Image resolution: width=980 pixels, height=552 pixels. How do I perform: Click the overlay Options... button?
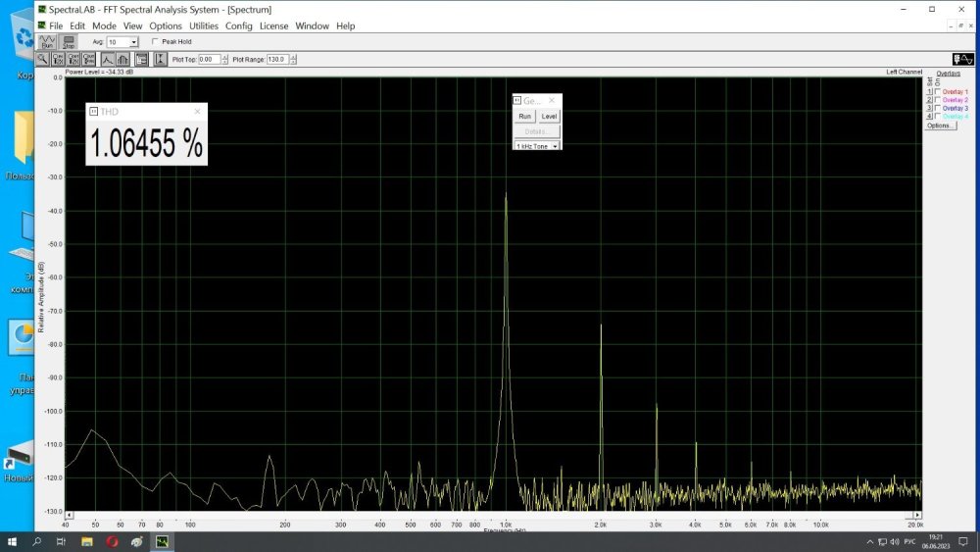click(x=939, y=125)
